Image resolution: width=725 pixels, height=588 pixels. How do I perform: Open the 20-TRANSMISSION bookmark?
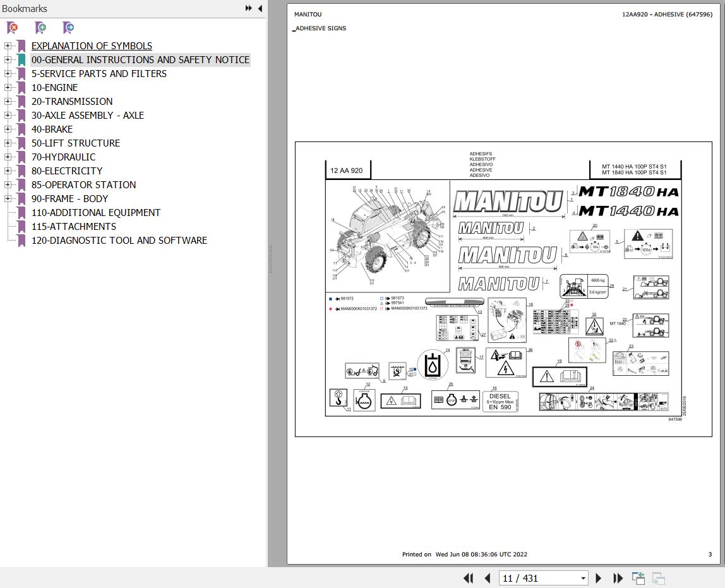pos(72,101)
